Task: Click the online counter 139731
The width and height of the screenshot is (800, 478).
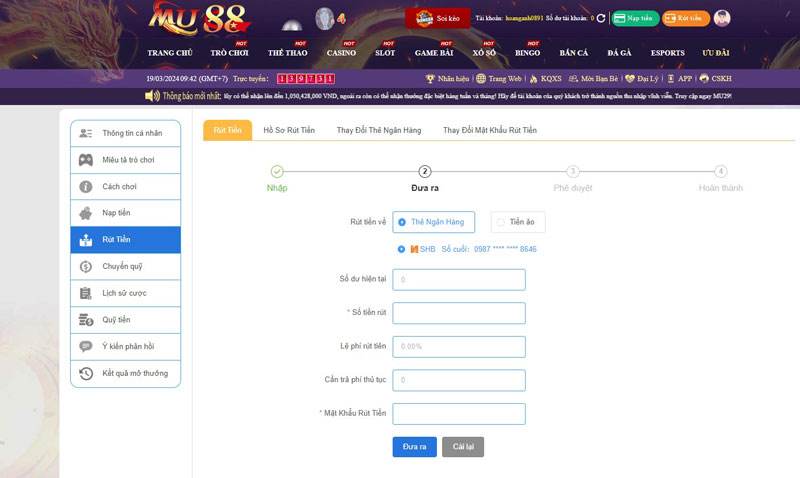Action: (x=306, y=79)
